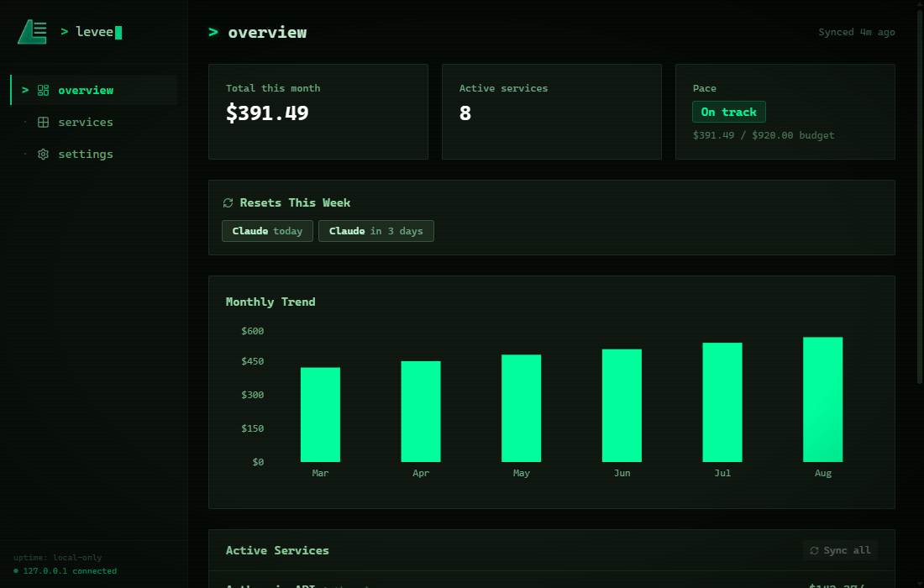The width and height of the screenshot is (924, 588).
Task: Click the overview page title
Action: (267, 33)
